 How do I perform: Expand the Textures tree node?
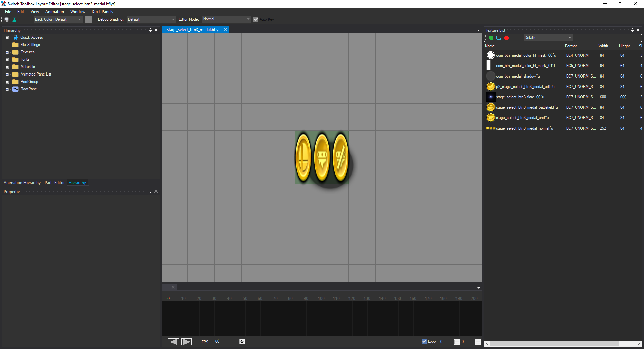pos(7,52)
